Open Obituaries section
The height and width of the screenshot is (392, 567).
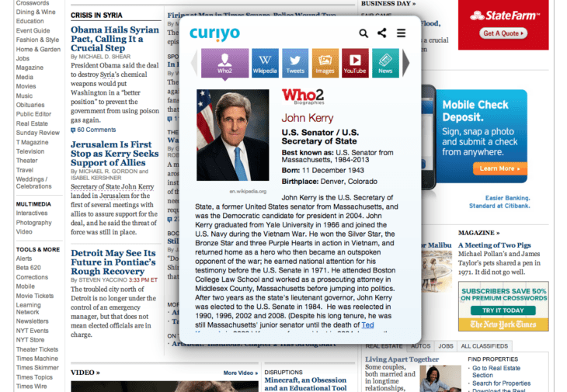[30, 105]
